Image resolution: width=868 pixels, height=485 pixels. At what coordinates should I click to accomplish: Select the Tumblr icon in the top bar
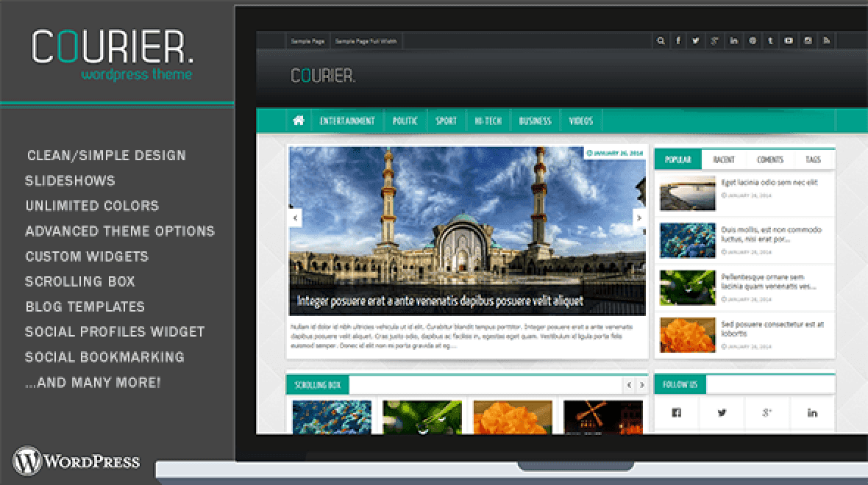[769, 41]
